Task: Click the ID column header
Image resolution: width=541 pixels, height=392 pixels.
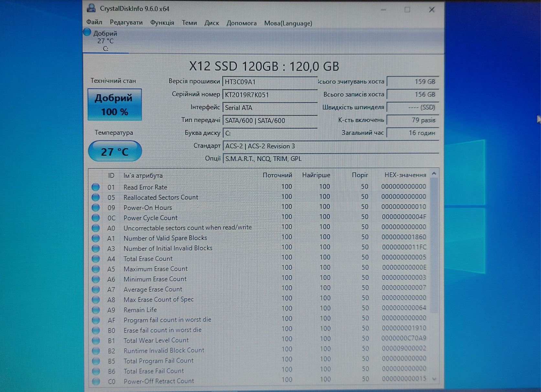Action: point(111,176)
